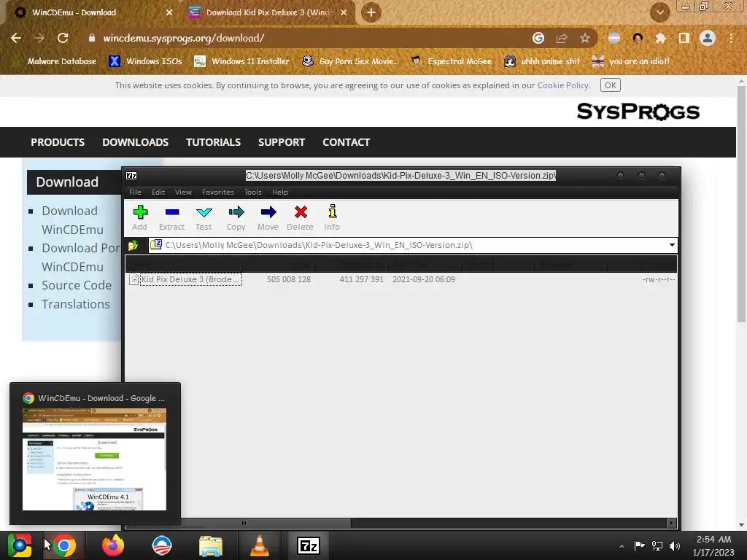
Task: Open the 7-Zip Tools menu
Action: coord(253,192)
